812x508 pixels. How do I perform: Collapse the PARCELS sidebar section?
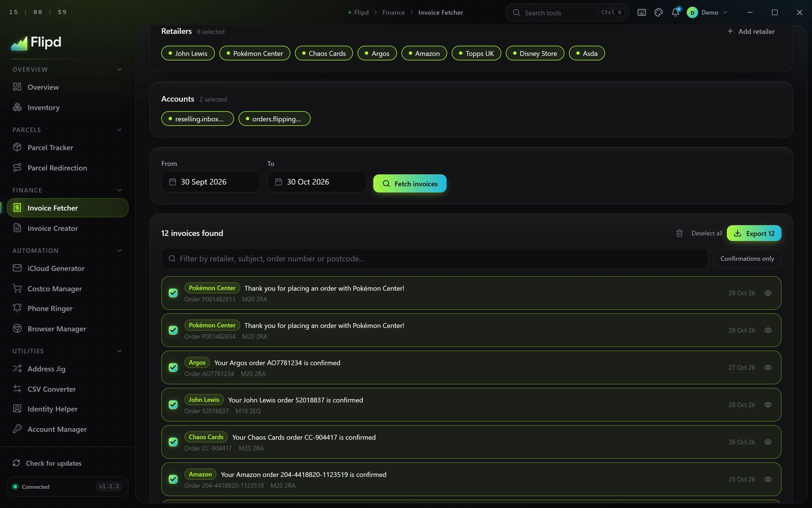[120, 130]
